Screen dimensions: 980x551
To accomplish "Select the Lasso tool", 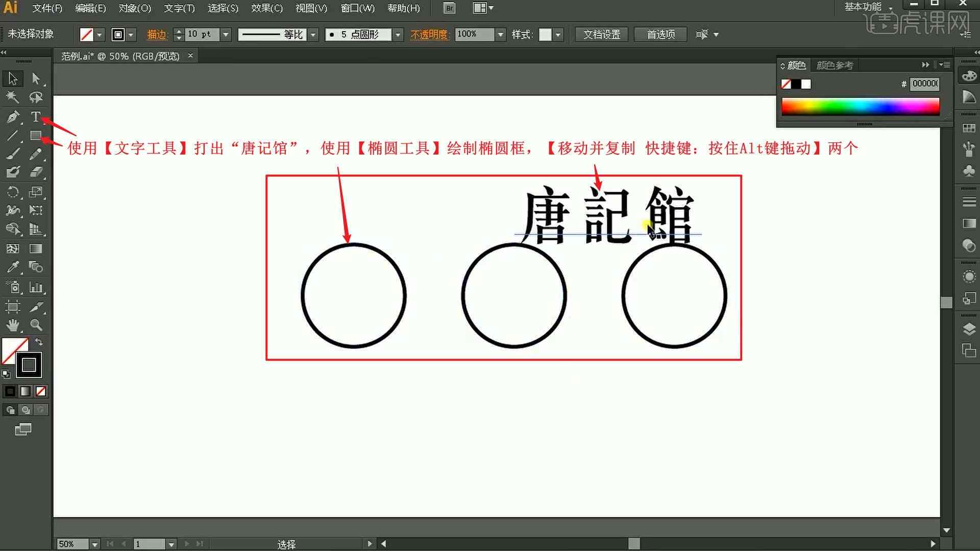I will [x=36, y=97].
